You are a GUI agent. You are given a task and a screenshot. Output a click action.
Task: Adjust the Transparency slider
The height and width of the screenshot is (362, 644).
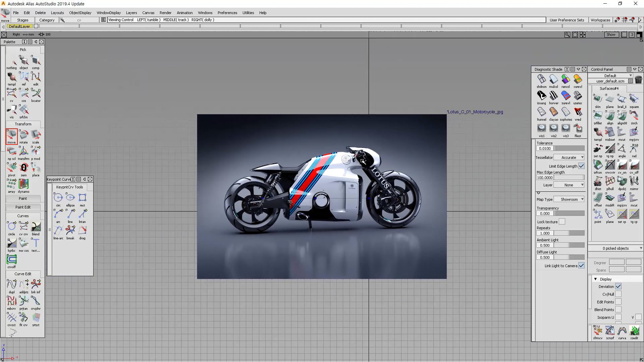(569, 213)
